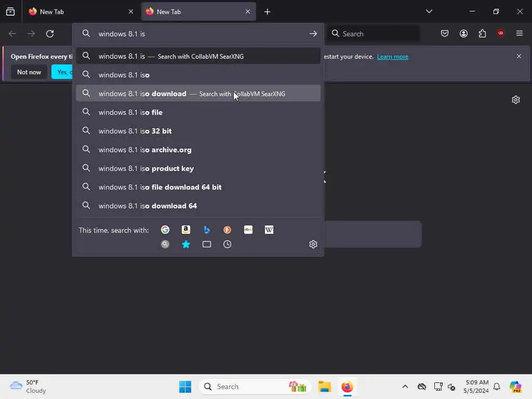
Task: Choose suggestion 'windows 8.1 iso 32 bit'
Action: [x=198, y=130]
